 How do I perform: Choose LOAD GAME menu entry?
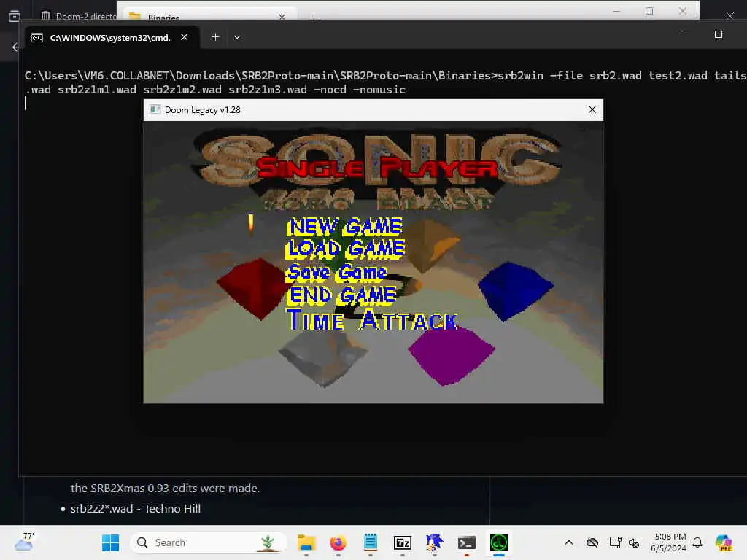tap(345, 249)
